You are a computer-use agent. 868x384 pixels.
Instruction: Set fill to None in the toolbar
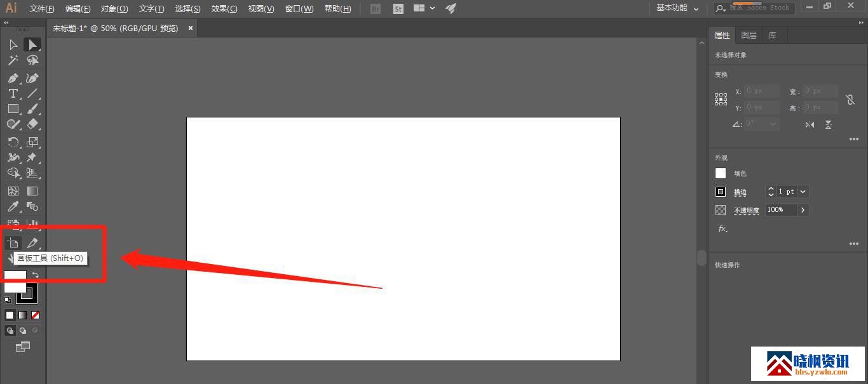[x=36, y=315]
